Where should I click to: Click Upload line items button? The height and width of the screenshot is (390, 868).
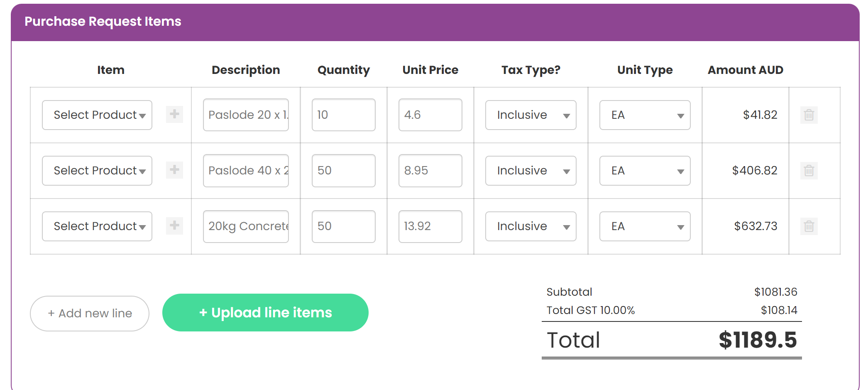point(265,313)
